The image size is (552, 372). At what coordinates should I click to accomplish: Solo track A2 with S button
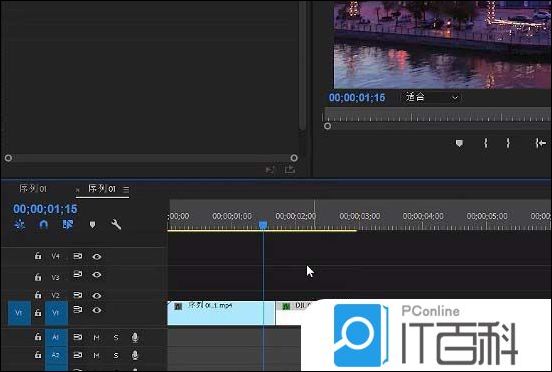[116, 355]
